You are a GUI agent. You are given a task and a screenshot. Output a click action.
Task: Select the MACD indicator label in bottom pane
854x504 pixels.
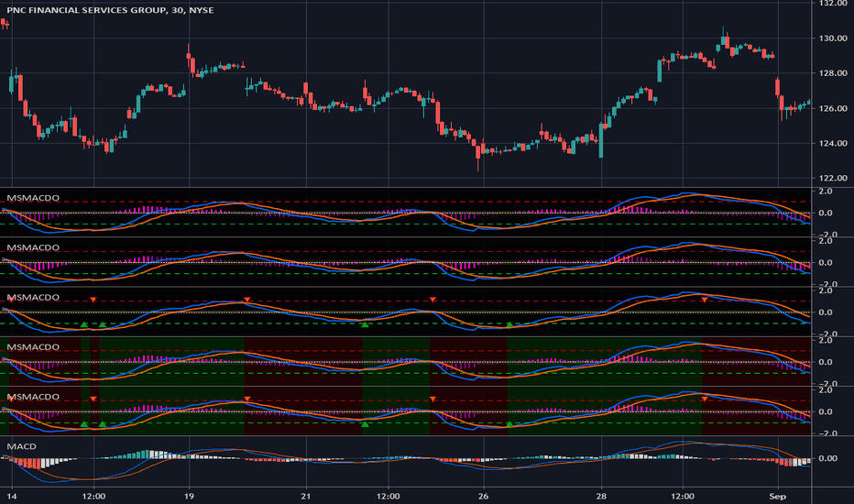pos(21,446)
